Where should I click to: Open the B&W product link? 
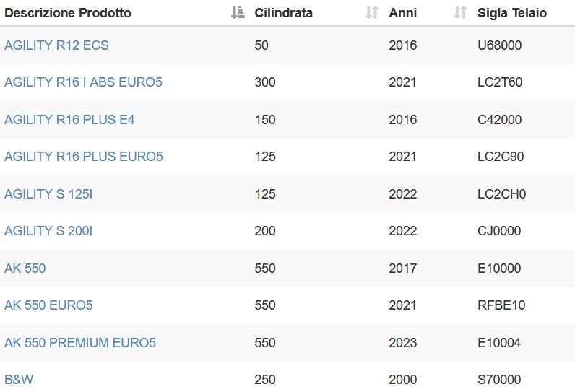tap(19, 380)
